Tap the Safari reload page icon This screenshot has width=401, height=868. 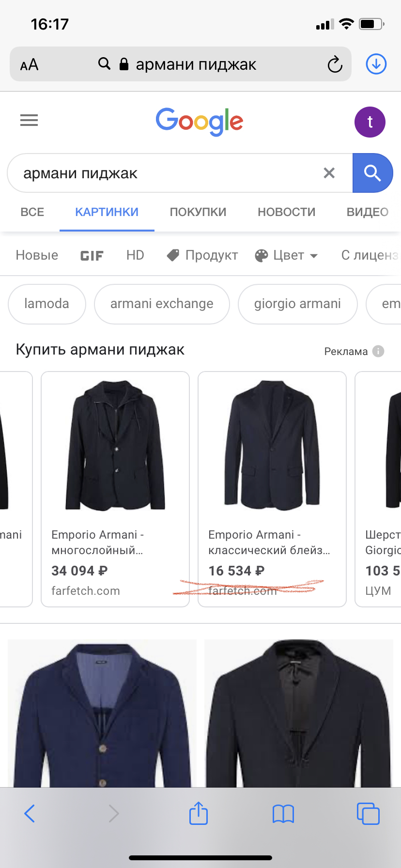(x=335, y=64)
